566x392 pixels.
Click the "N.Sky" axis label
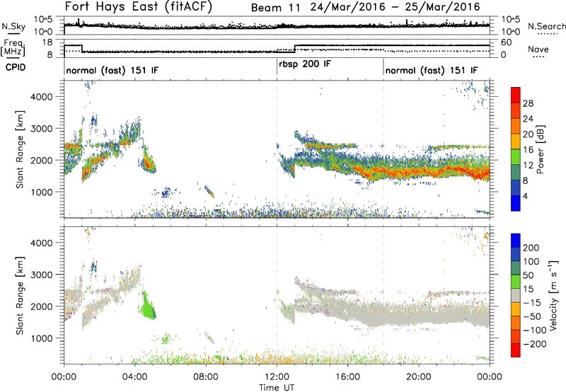click(x=13, y=27)
